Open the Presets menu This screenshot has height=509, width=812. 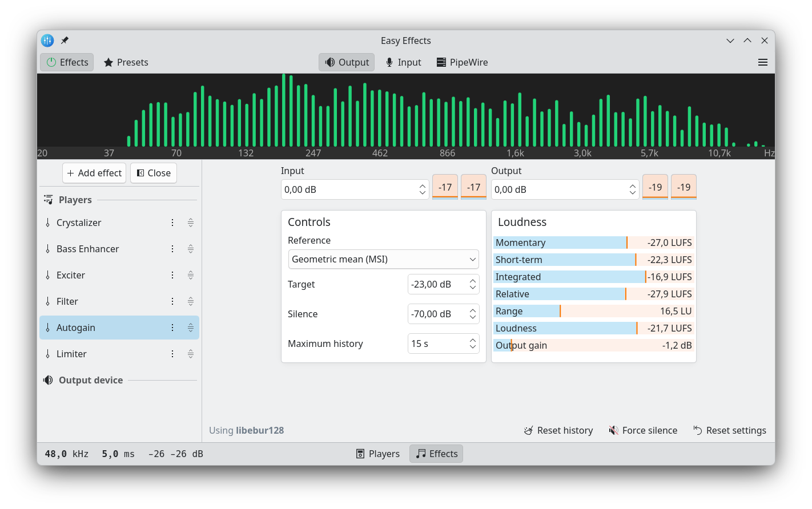[x=126, y=62]
